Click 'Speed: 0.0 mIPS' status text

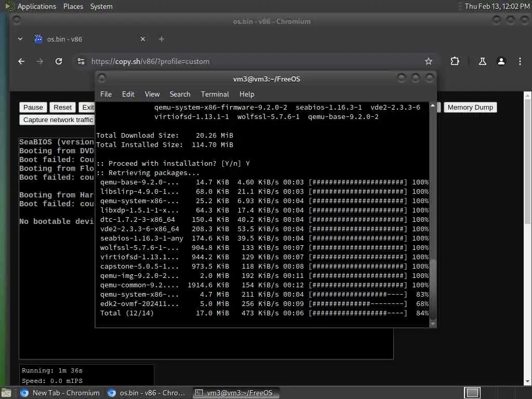coord(52,381)
